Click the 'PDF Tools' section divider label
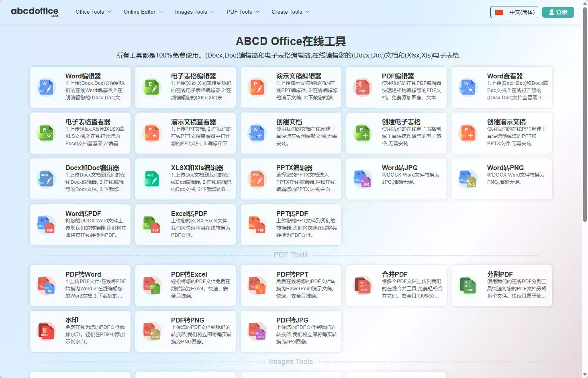588x378 pixels. [291, 255]
